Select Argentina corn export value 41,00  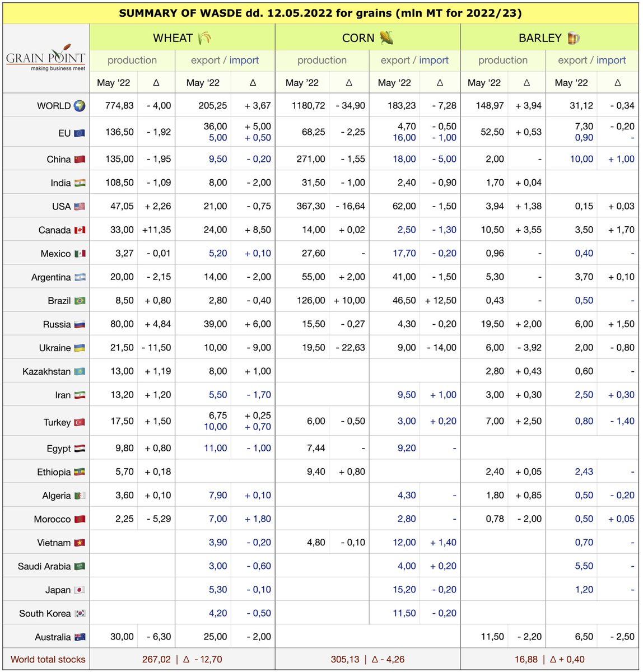403,277
